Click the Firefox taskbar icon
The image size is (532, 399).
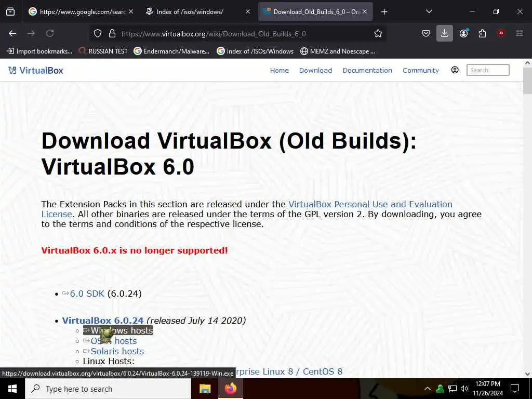coord(230,389)
